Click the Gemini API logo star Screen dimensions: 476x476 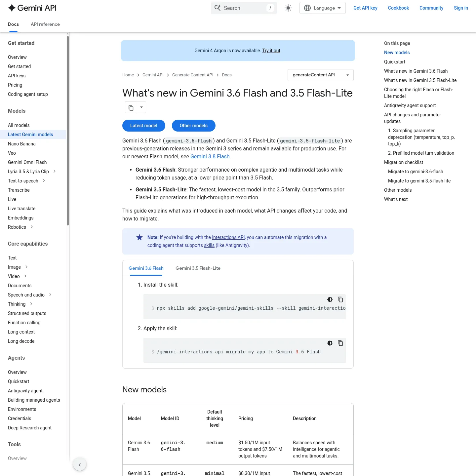12,8
